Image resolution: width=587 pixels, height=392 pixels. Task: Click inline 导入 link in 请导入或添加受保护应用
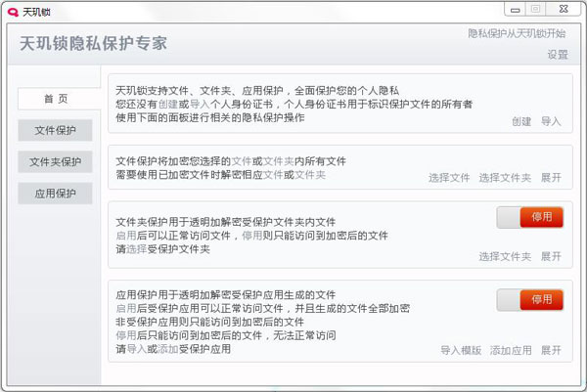pos(136,349)
